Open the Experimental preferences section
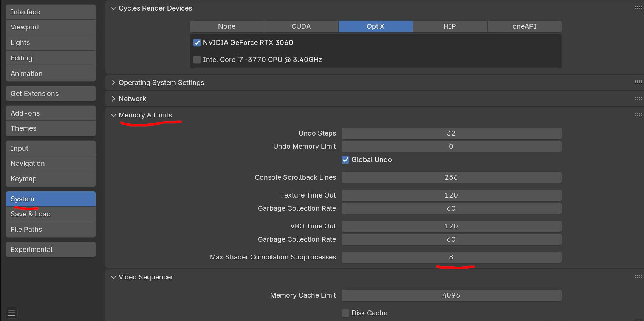The image size is (644, 321). pos(51,250)
